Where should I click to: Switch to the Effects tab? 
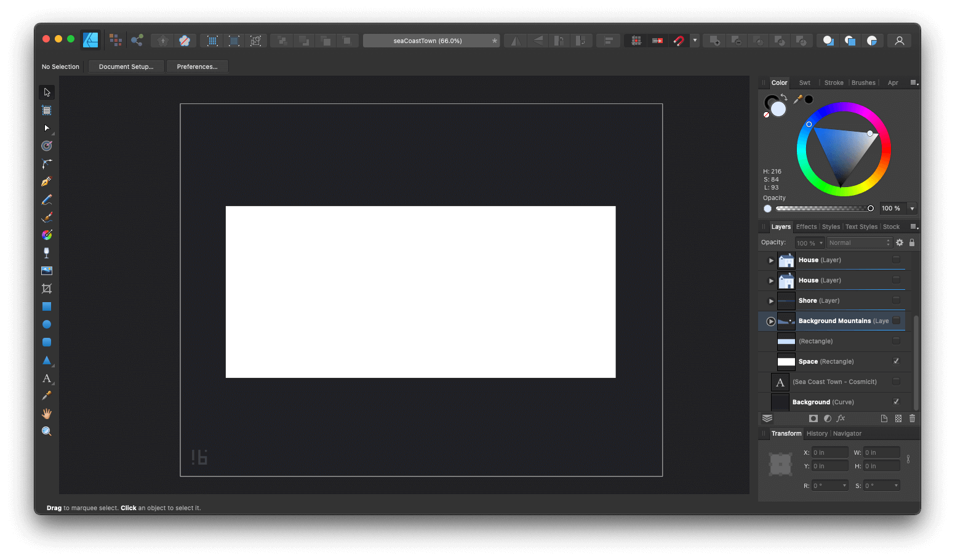806,226
